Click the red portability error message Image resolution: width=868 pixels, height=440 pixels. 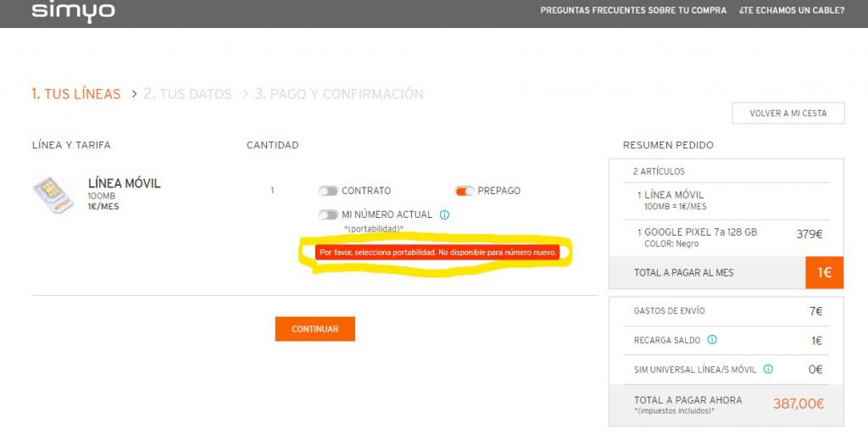[437, 253]
